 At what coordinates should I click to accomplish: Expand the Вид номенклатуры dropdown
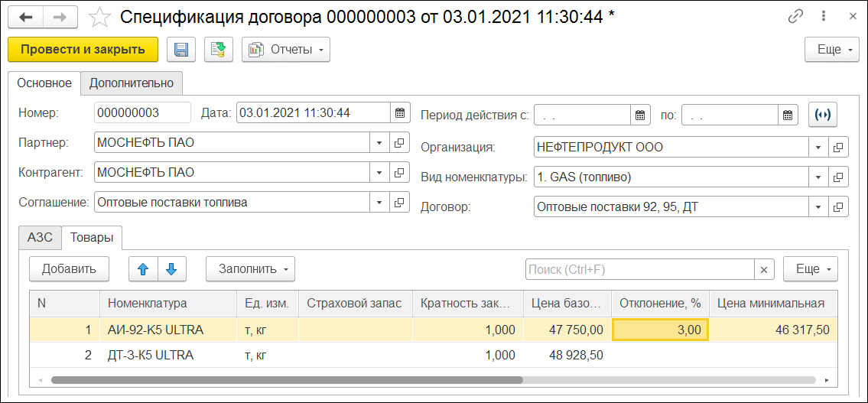818,177
